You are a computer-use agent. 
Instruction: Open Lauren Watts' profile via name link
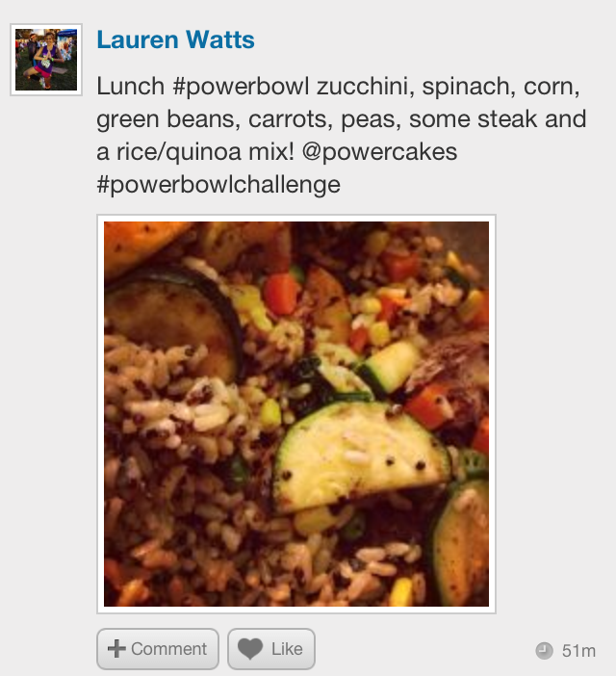pyautogui.click(x=176, y=39)
